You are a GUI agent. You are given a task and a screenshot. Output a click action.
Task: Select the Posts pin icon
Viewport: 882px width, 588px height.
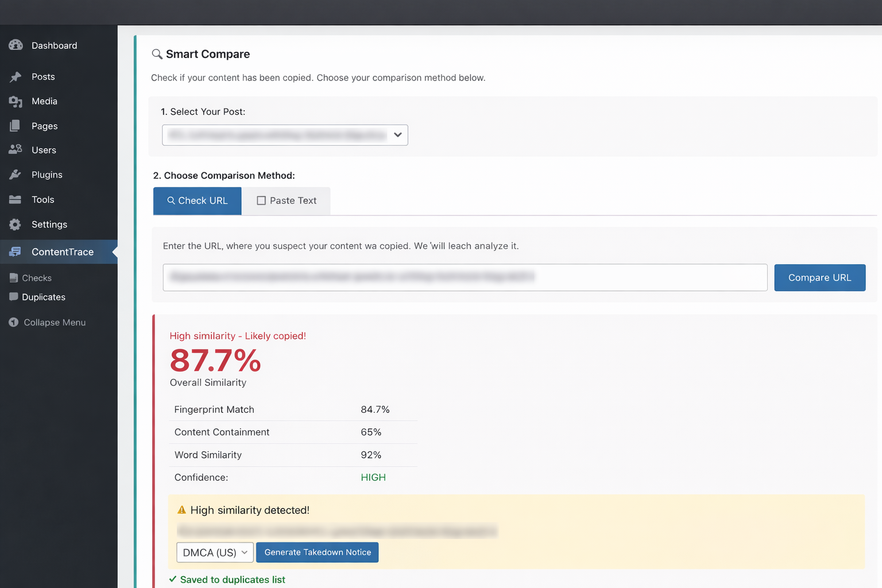[16, 76]
